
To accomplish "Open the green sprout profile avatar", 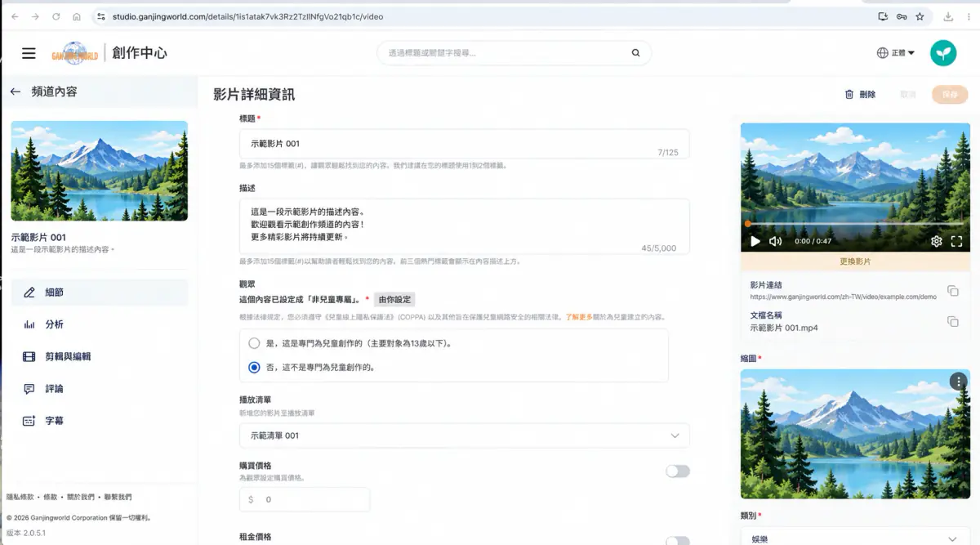I will (x=943, y=53).
